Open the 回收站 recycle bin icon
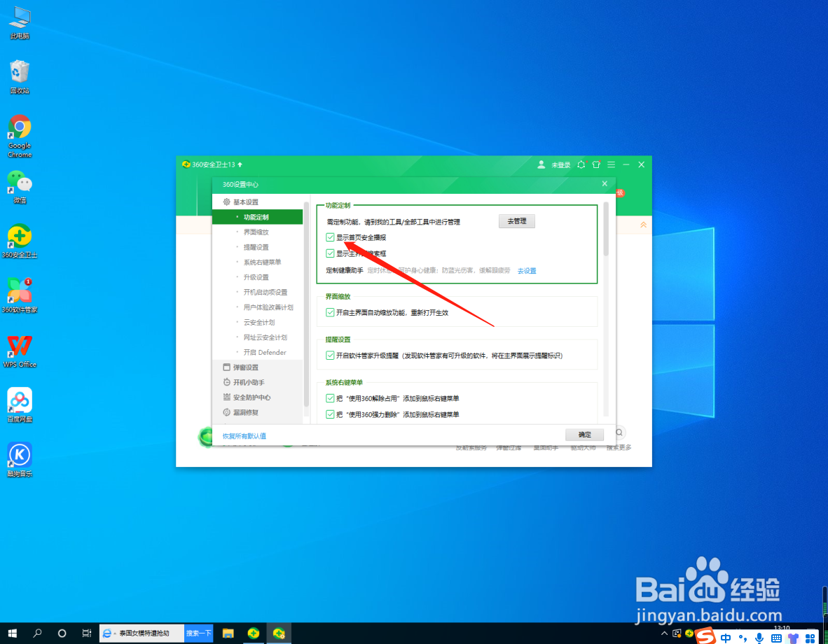The image size is (828, 644). tap(20, 77)
